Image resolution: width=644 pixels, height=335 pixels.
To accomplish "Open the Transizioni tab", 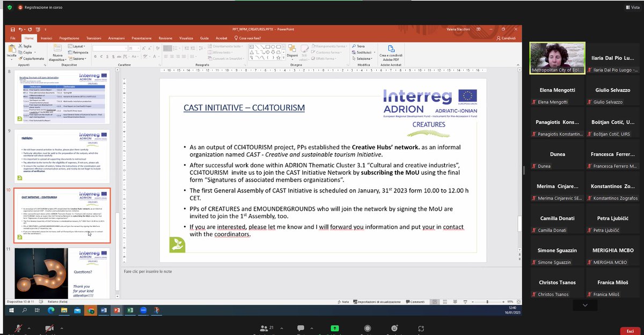I will pos(94,38).
